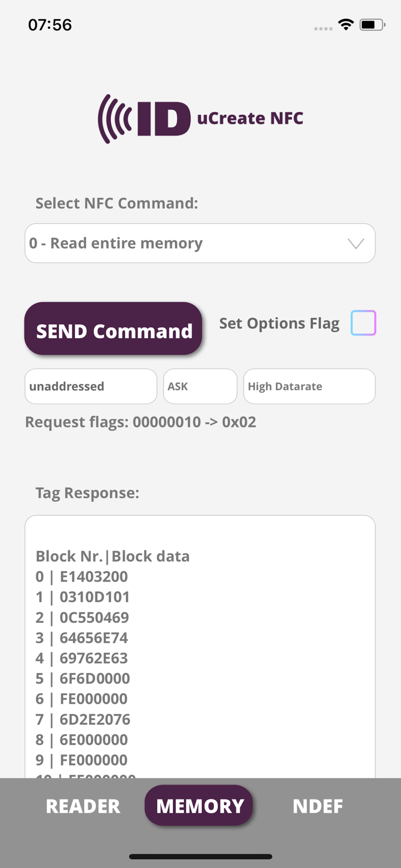
Task: Tap the ID letters in the app logo
Action: pos(164,117)
